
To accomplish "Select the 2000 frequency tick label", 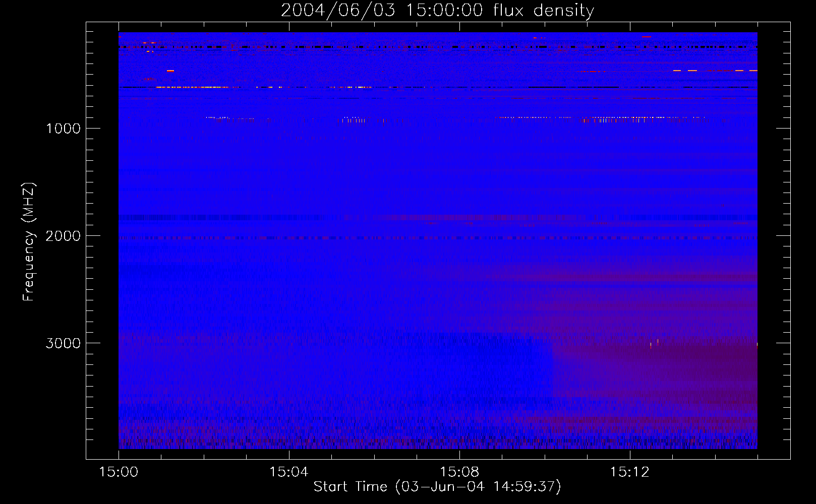I will 63,236.
